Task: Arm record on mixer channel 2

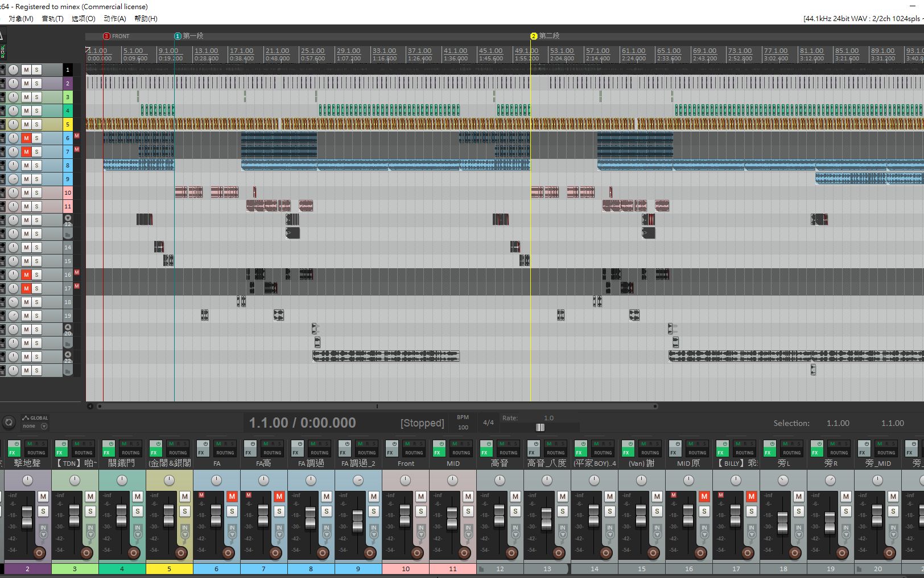Action: (x=39, y=552)
